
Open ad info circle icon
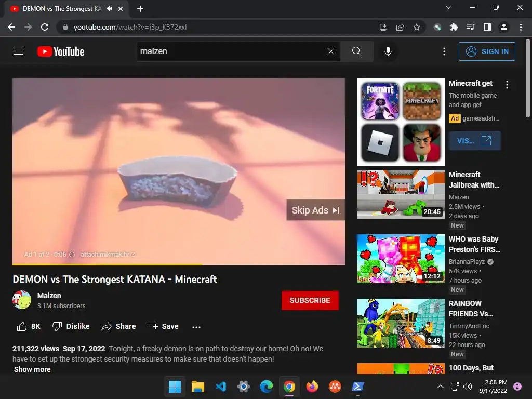coord(72,255)
